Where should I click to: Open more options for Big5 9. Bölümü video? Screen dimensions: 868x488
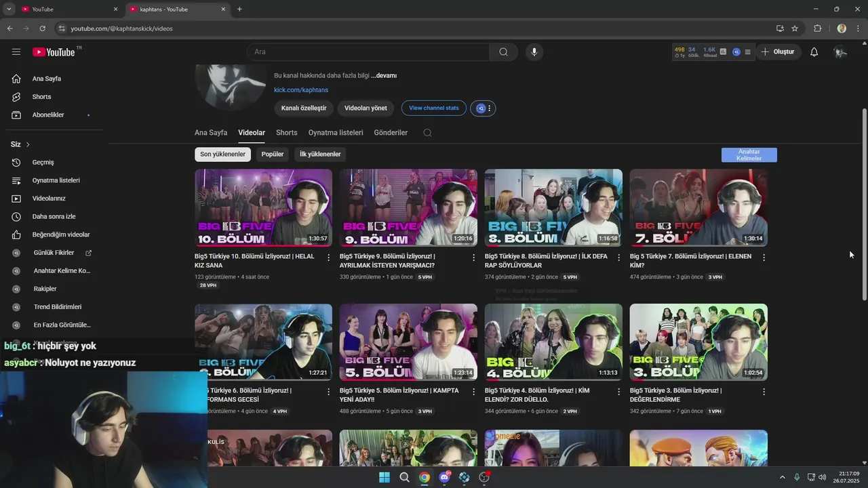[474, 258]
